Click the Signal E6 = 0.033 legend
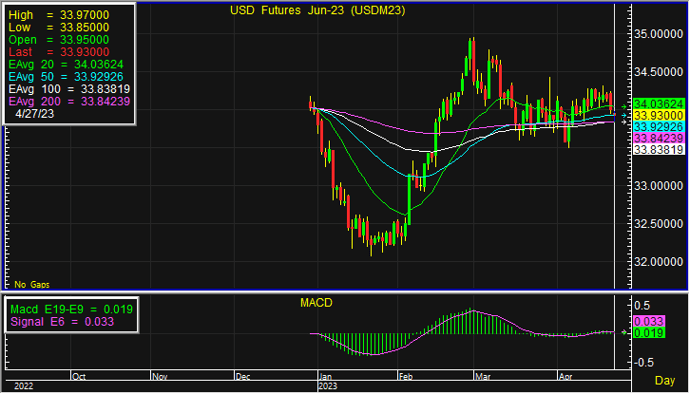The width and height of the screenshot is (690, 394). 62,322
